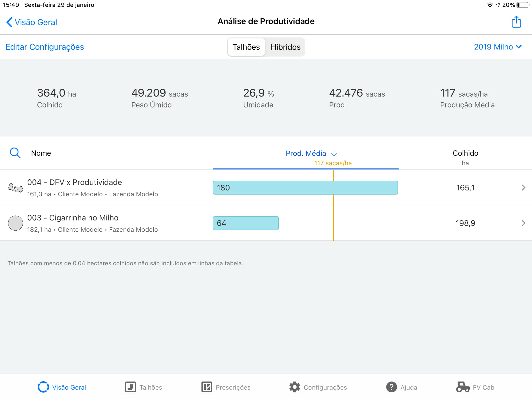Tap the orange 117 sacas/ha average label
This screenshot has width=532, height=399.
(333, 163)
